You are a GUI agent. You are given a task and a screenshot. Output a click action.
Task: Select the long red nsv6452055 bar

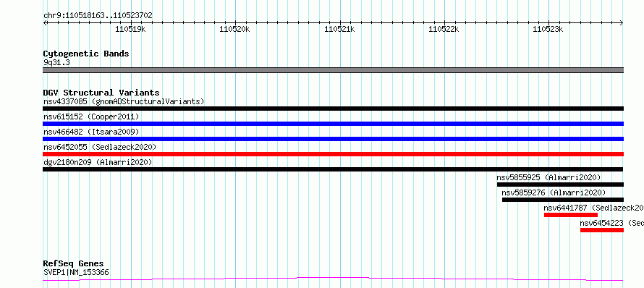(333, 154)
